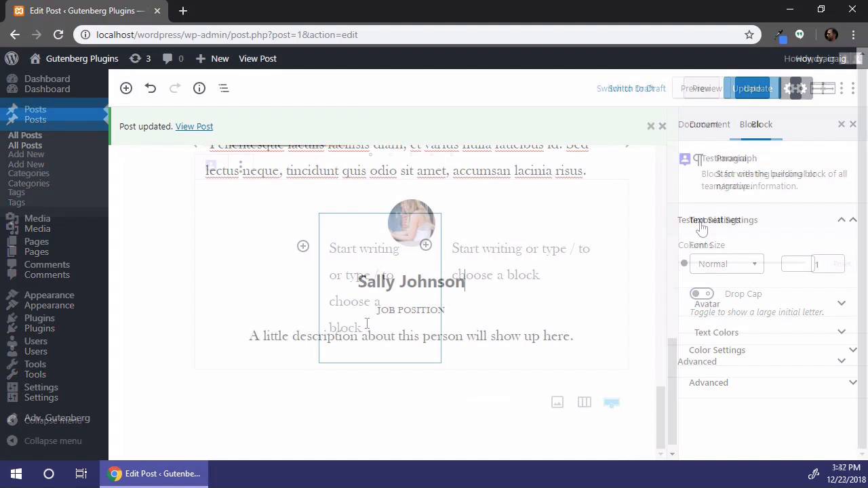868x488 pixels.
Task: Click the editor vertical scrollbar
Action: (x=673, y=393)
